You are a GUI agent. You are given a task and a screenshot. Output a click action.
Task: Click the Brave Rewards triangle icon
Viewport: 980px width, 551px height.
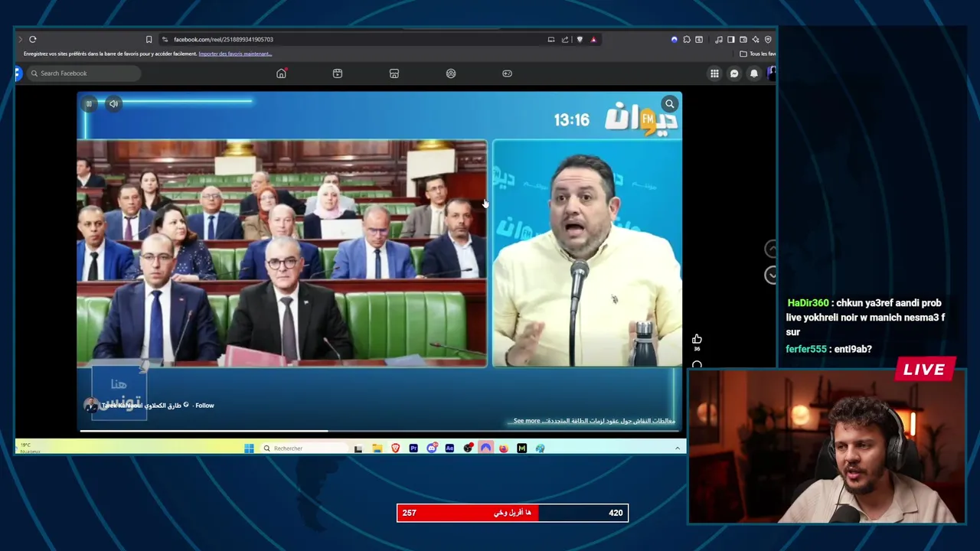click(x=593, y=39)
